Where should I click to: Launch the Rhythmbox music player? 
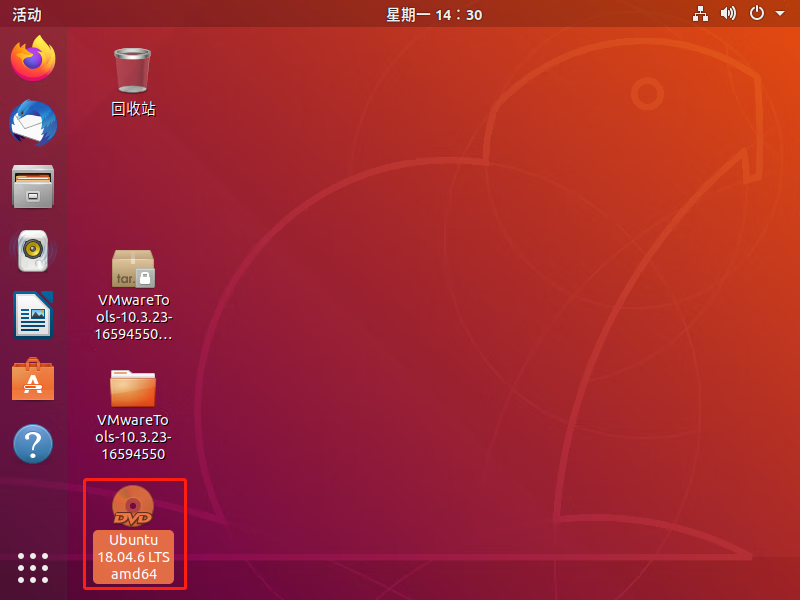(33, 251)
